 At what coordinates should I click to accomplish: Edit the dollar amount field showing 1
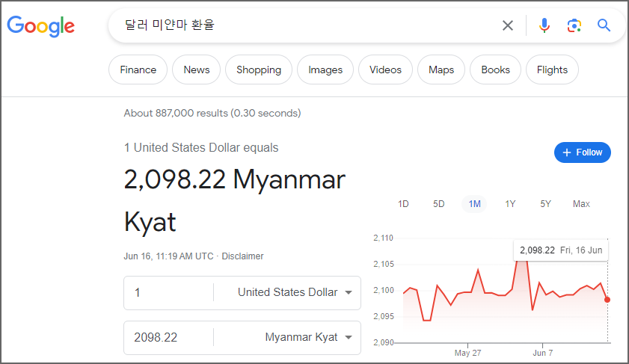[168, 293]
